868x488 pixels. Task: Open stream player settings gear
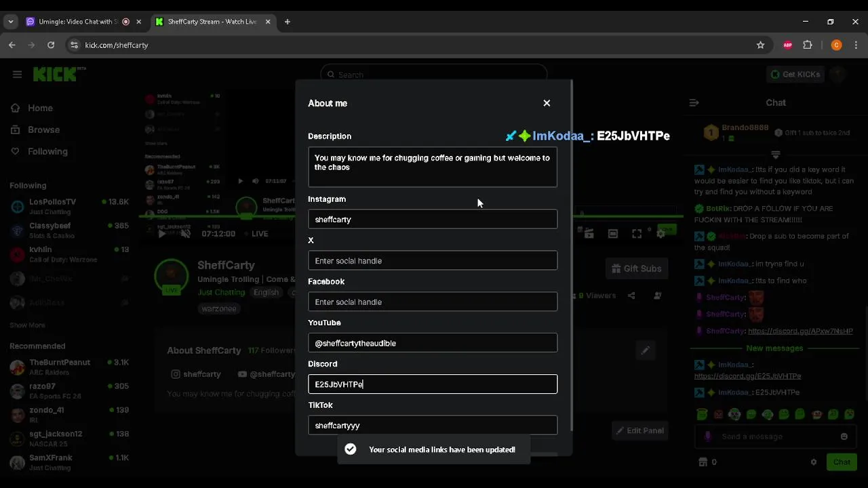(660, 234)
